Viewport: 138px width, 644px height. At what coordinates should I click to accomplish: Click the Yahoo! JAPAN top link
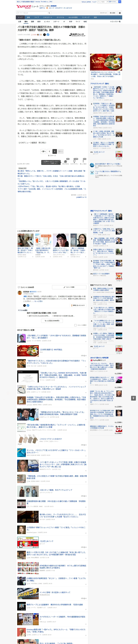[x=86, y=2]
